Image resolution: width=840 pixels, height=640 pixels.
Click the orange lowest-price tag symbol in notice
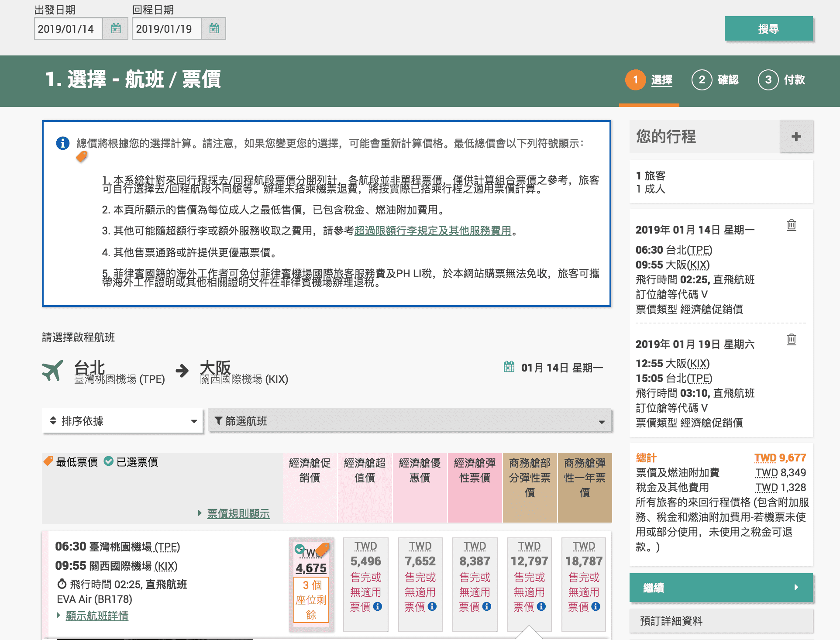82,157
